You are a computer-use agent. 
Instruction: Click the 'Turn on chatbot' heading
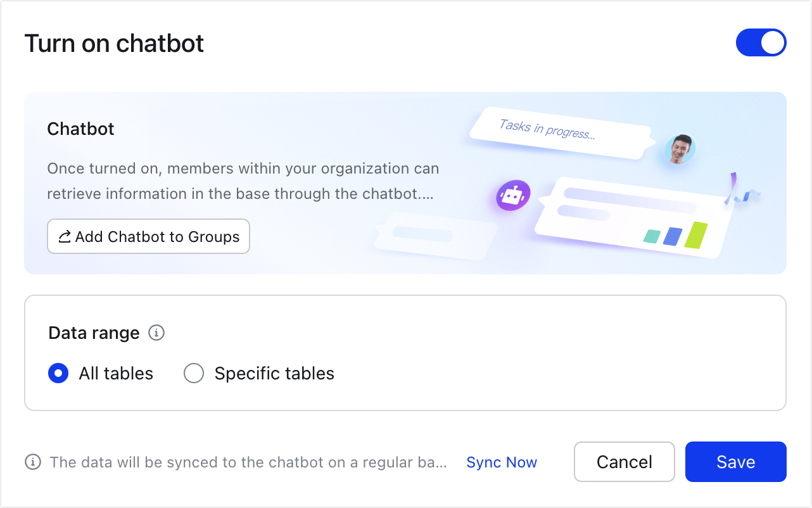(115, 44)
